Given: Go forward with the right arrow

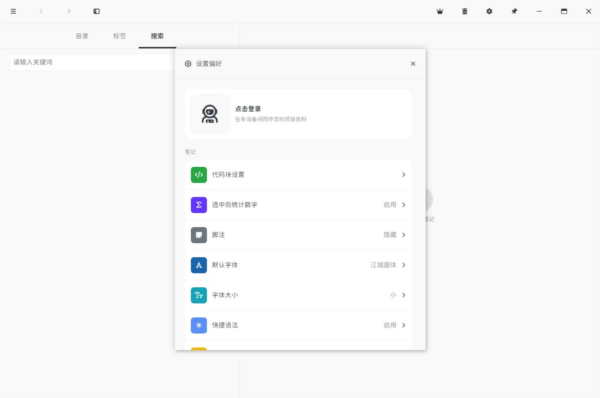Looking at the screenshot, I should (69, 11).
